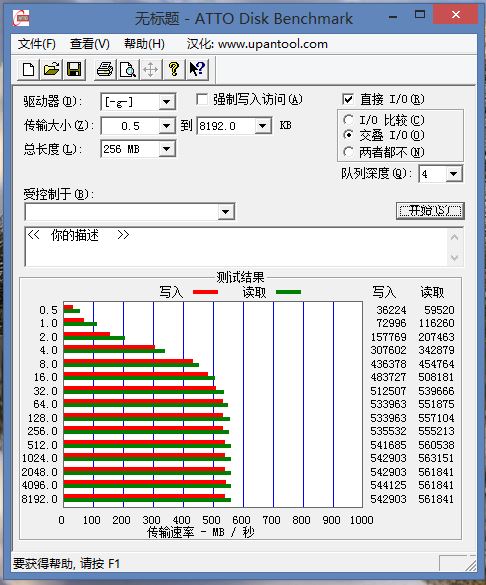Enable 强制写入访问 checkbox
Screen dimensions: 486x585
202,100
